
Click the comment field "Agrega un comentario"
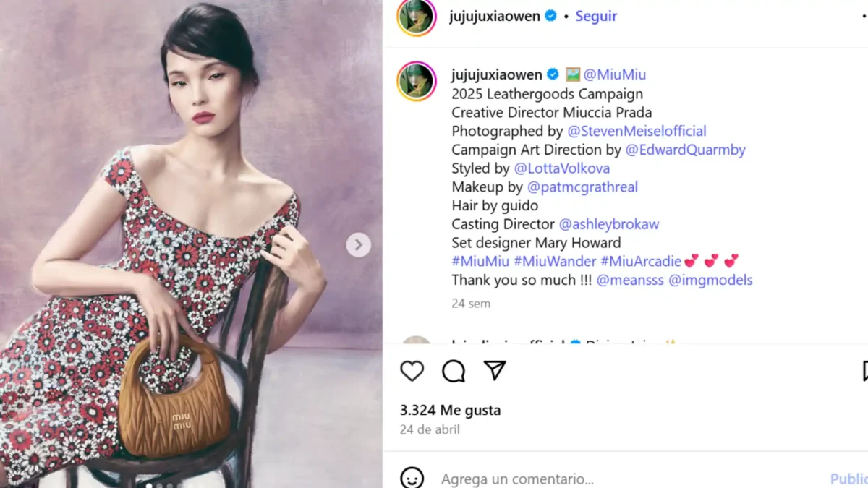click(x=517, y=479)
